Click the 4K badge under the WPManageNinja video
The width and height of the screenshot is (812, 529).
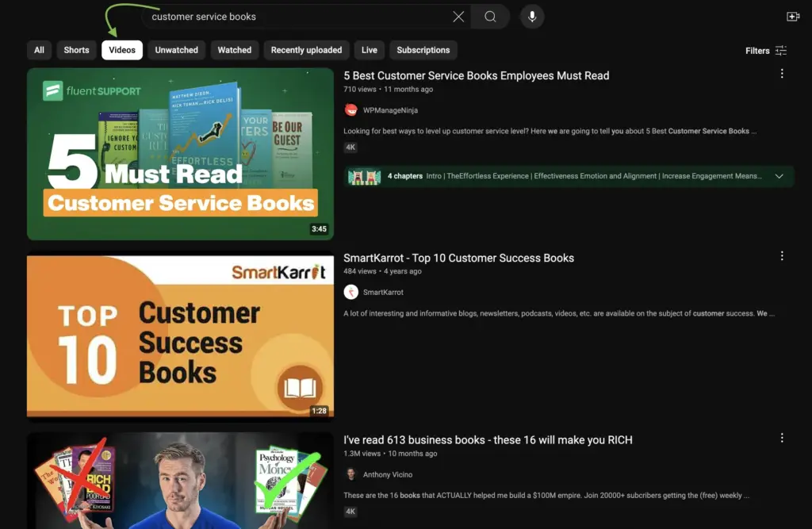click(x=350, y=148)
